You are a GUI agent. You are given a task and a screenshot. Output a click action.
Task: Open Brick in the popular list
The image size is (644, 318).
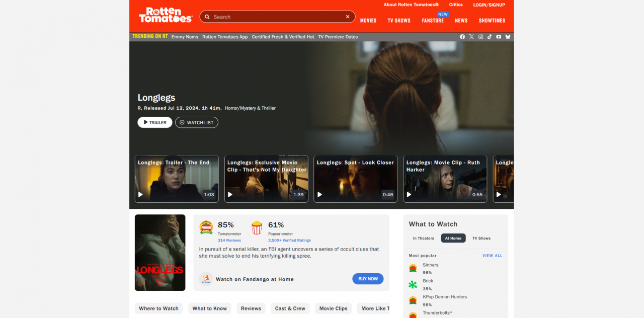[x=428, y=281]
